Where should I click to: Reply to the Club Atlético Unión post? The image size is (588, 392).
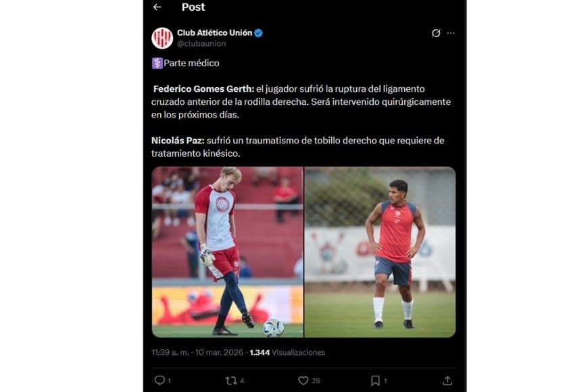[x=158, y=381]
